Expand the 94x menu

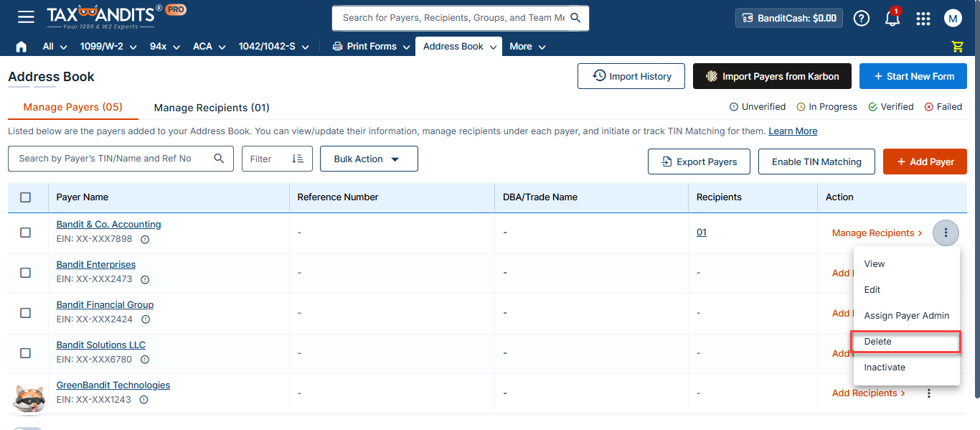pyautogui.click(x=166, y=47)
